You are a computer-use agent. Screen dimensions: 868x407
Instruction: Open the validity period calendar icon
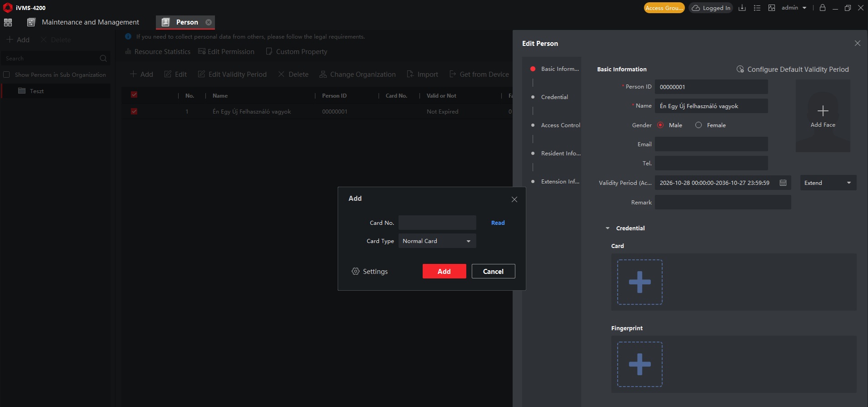(783, 183)
